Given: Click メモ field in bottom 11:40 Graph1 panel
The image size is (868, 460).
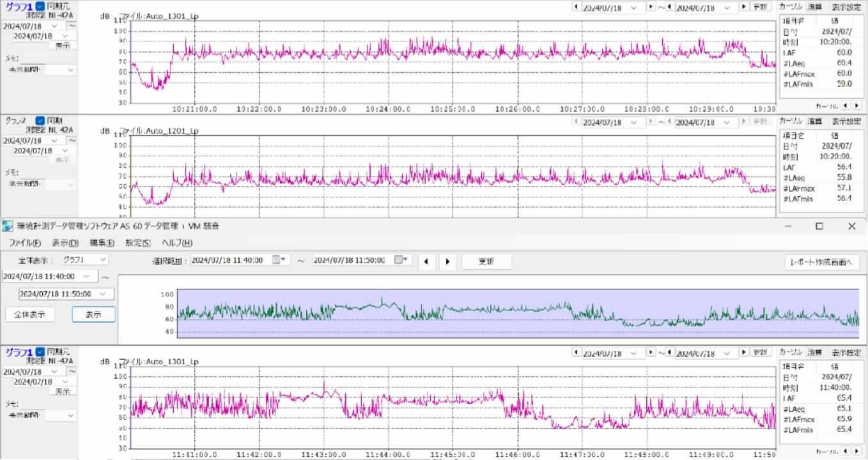Looking at the screenshot, I should pyautogui.click(x=34, y=404).
